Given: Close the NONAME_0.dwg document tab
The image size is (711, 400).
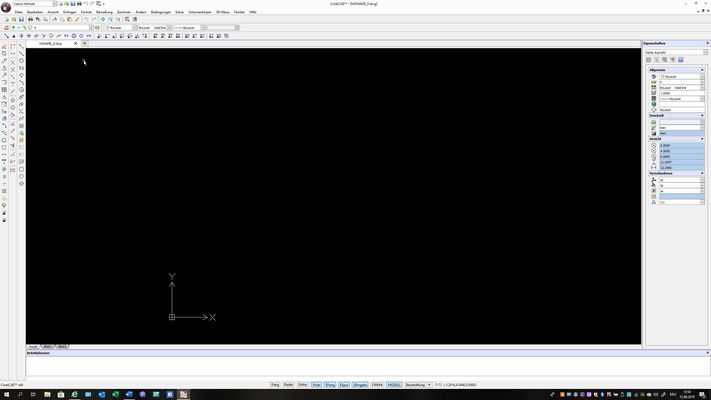Looking at the screenshot, I should point(75,44).
